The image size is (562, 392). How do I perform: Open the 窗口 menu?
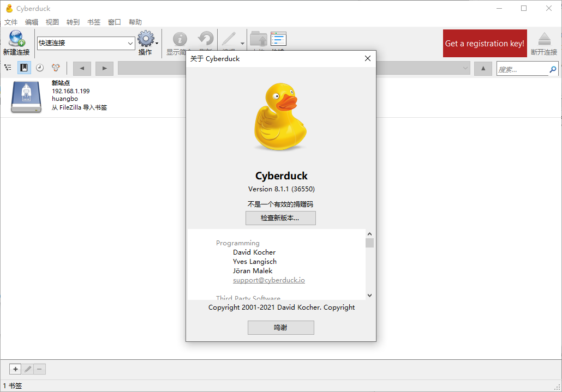point(115,22)
